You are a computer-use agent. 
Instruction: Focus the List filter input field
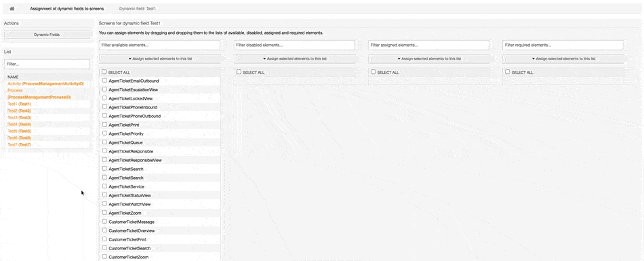pyautogui.click(x=47, y=64)
